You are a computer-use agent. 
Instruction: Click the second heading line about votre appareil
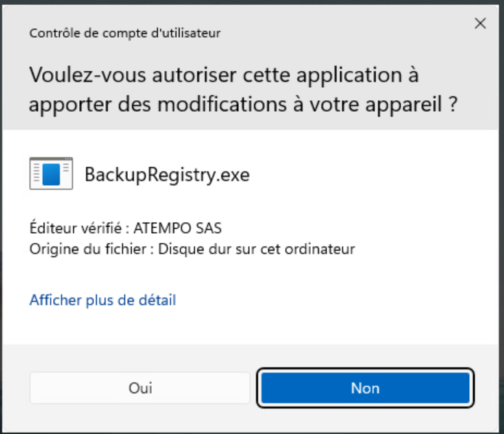point(243,105)
